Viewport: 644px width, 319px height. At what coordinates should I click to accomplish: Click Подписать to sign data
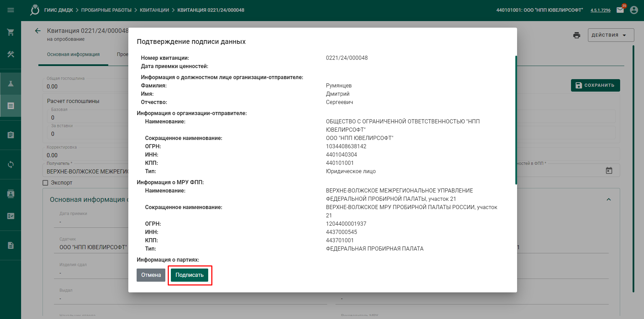(190, 275)
